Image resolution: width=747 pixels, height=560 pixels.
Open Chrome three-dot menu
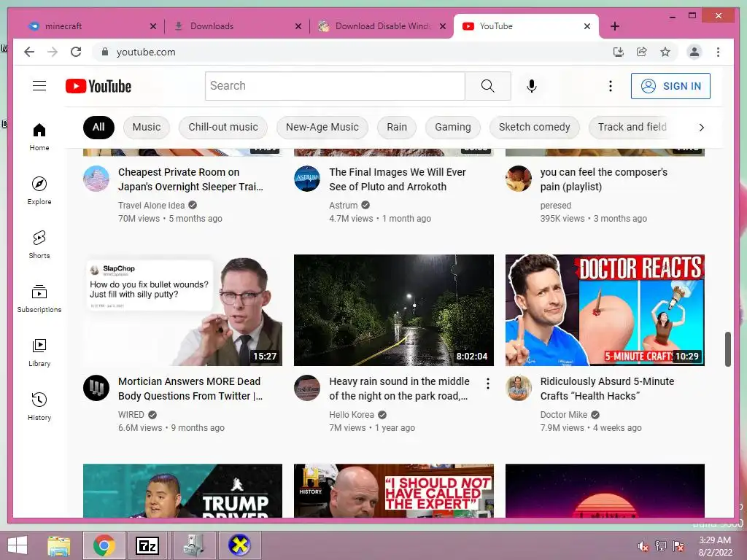pyautogui.click(x=718, y=52)
